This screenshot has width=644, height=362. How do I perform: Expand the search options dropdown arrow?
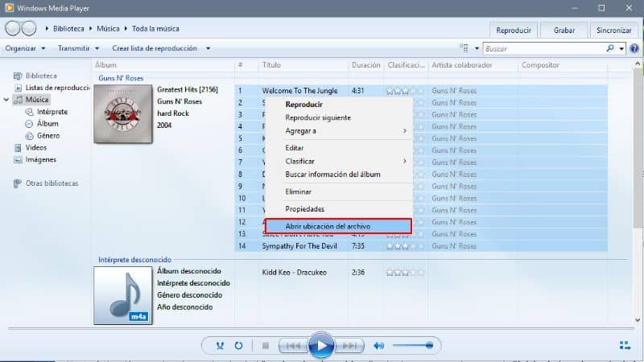621,48
